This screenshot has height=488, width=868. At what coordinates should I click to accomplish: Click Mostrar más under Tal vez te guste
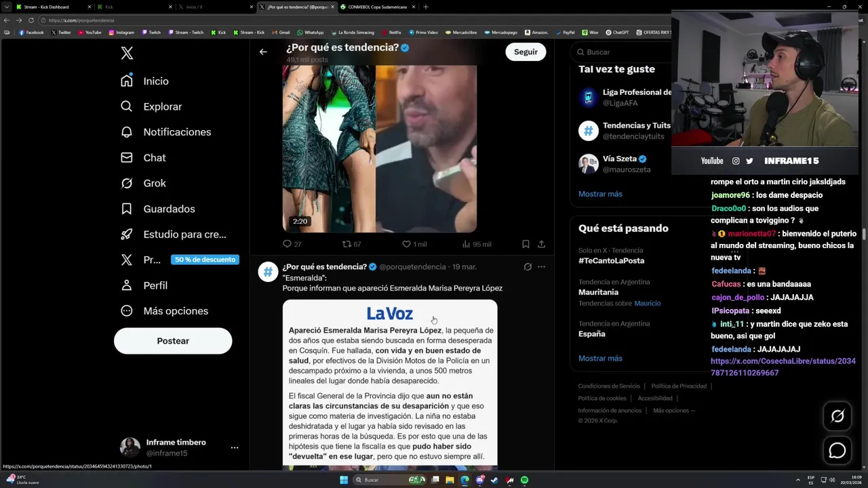[600, 194]
